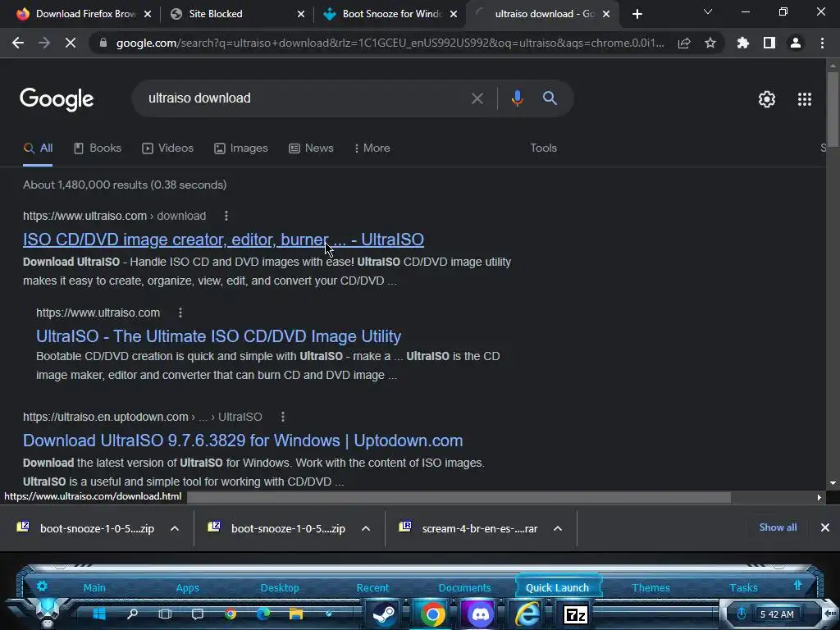Screen dimensions: 840x630
Task: Expand options for scream-4 rar download
Action: click(x=558, y=529)
